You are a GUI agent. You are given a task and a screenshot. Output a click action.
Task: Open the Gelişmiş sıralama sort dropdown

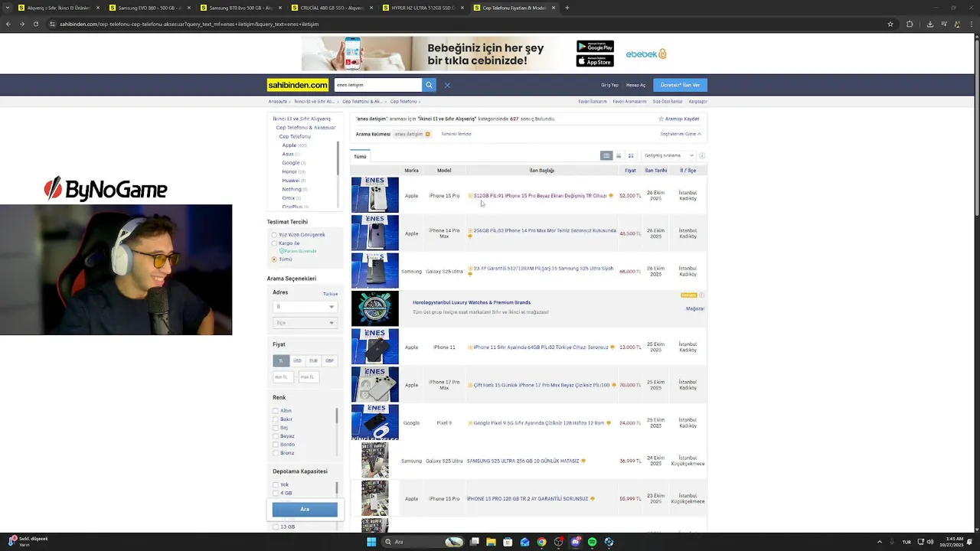(x=668, y=155)
